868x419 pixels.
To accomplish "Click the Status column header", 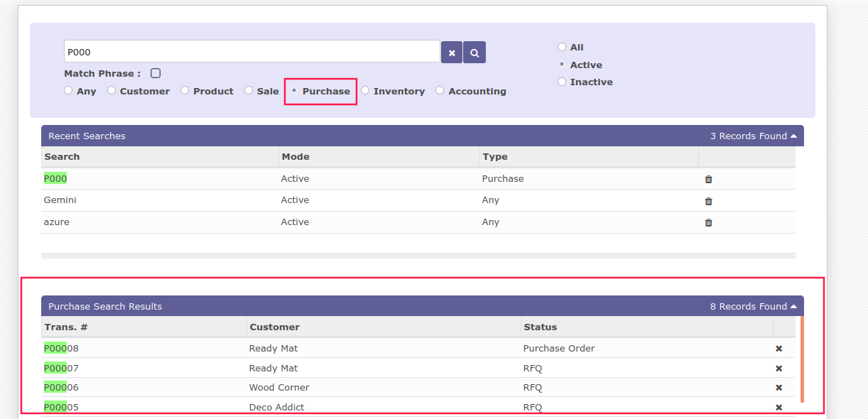I will (x=540, y=327).
